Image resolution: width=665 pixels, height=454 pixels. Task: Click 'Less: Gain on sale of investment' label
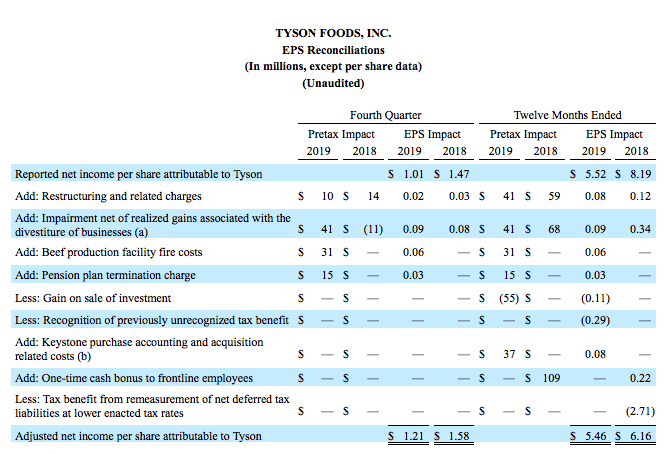93,298
